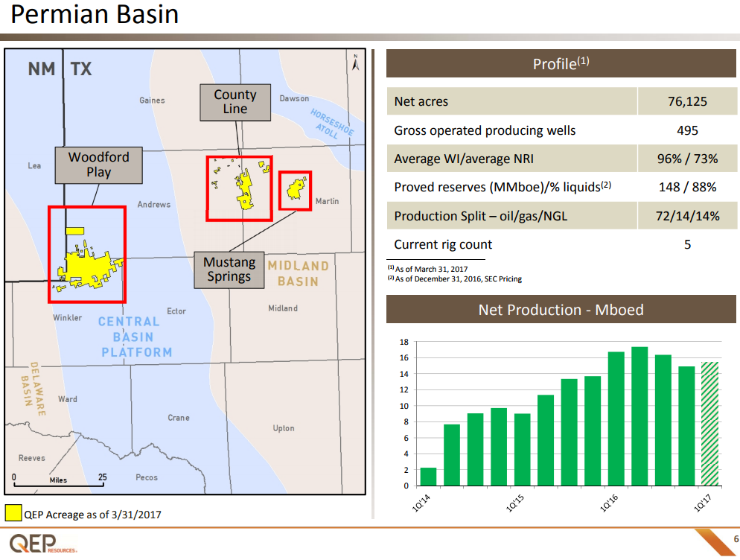Click the miles scale bar on map

coord(58,483)
